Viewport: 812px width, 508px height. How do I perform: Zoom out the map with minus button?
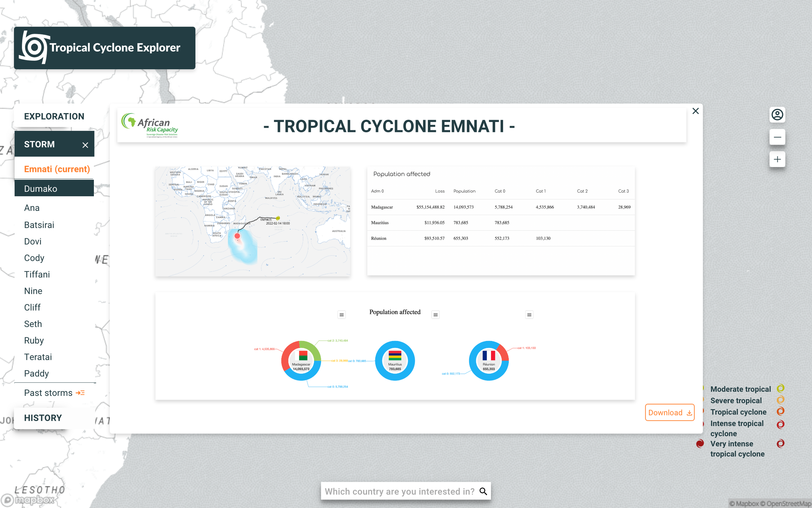(x=777, y=137)
